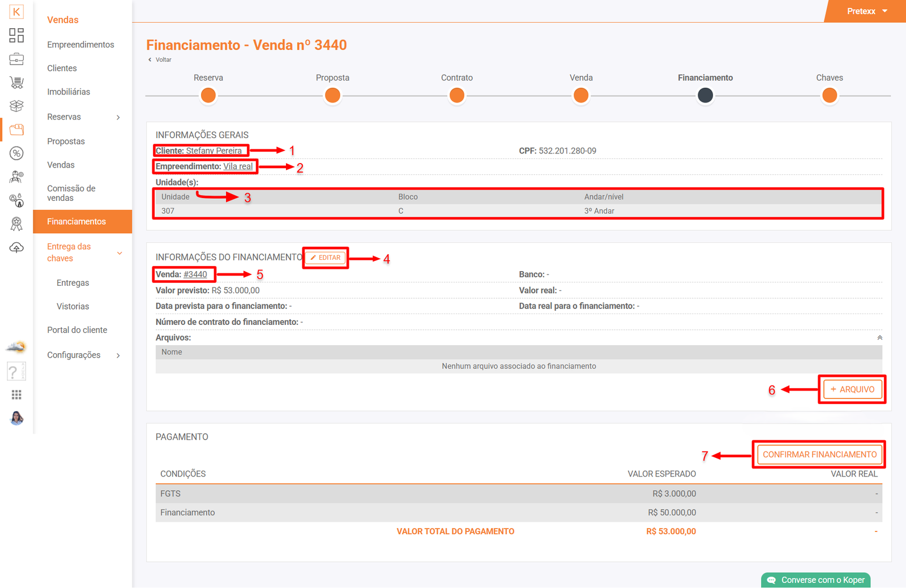
Task: Open the dashboard grid icon in sidebar
Action: point(16,35)
